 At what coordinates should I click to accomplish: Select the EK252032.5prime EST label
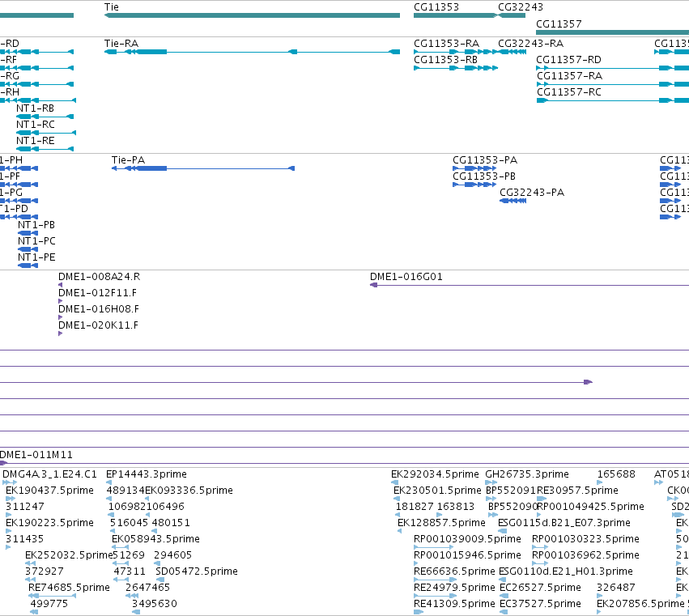coord(69,555)
